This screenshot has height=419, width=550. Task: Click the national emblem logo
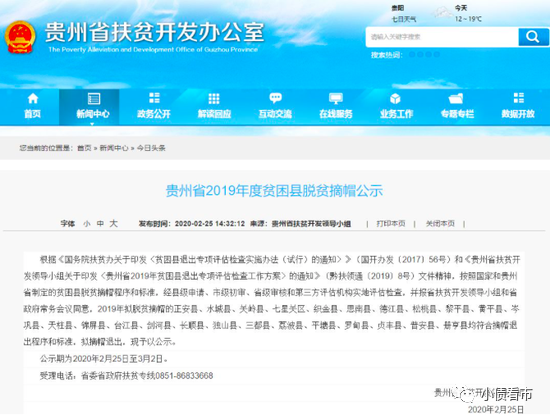click(20, 37)
